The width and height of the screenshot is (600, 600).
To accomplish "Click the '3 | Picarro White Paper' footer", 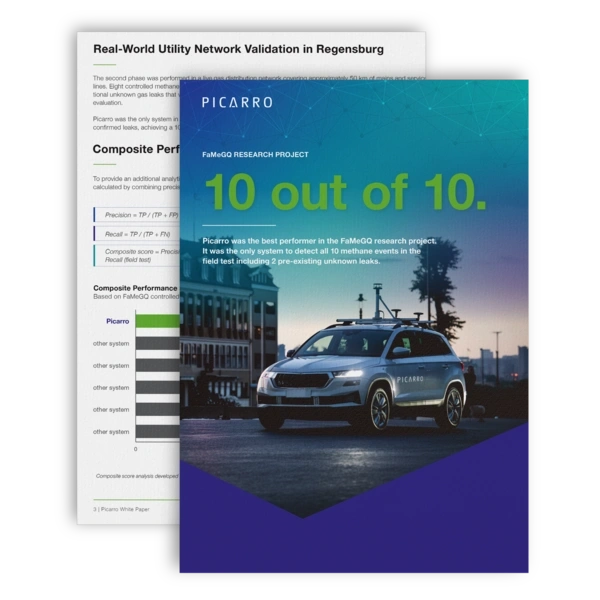I will pyautogui.click(x=121, y=509).
